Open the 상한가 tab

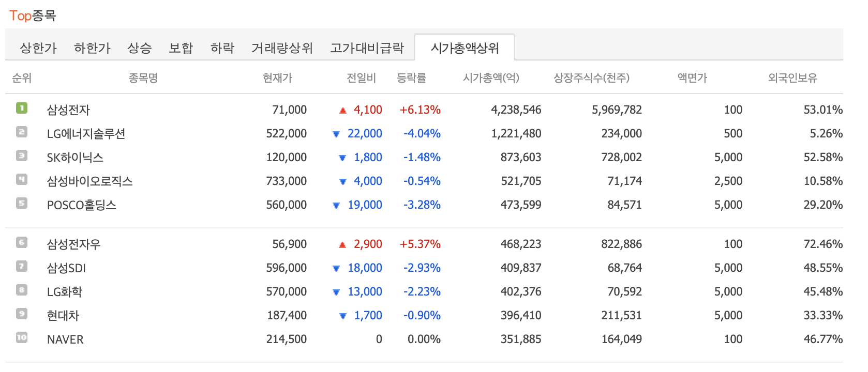(38, 48)
